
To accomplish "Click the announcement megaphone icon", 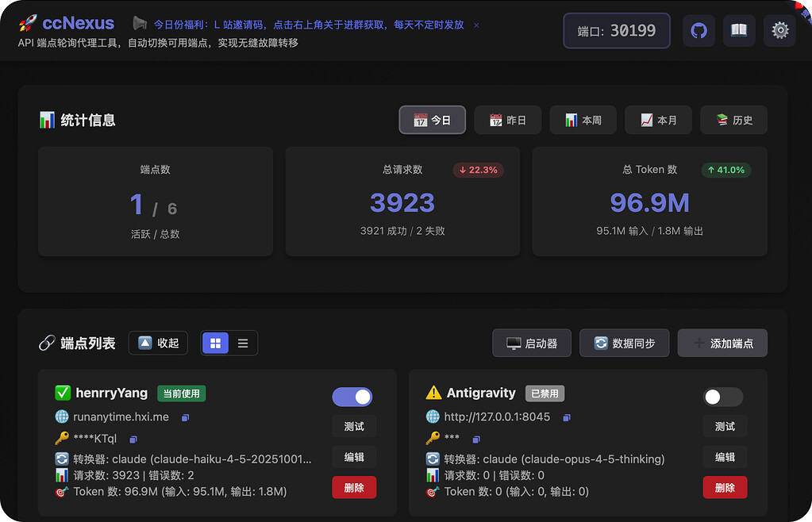I will click(140, 23).
